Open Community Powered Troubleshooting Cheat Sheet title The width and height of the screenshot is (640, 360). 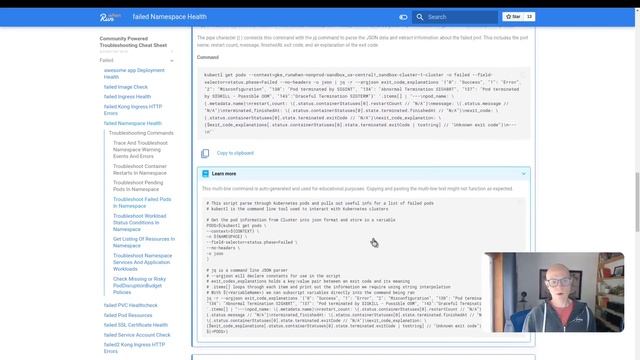[x=133, y=42]
